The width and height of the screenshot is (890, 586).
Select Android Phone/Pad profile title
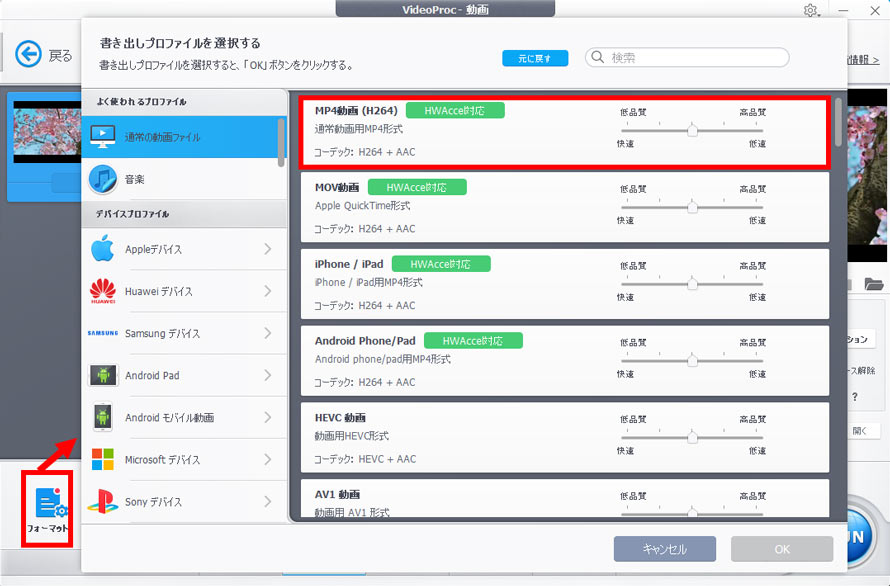pos(365,341)
